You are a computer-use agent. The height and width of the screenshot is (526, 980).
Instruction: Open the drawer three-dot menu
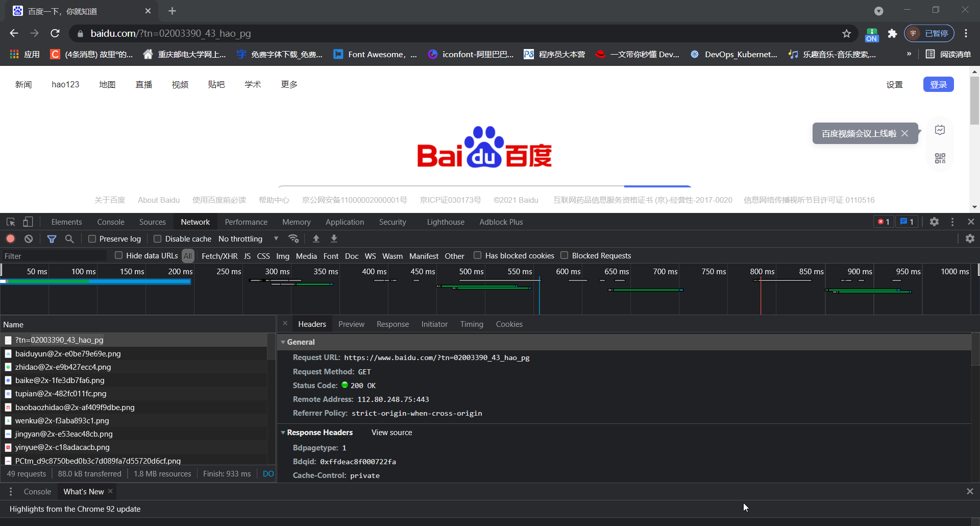[11, 491]
